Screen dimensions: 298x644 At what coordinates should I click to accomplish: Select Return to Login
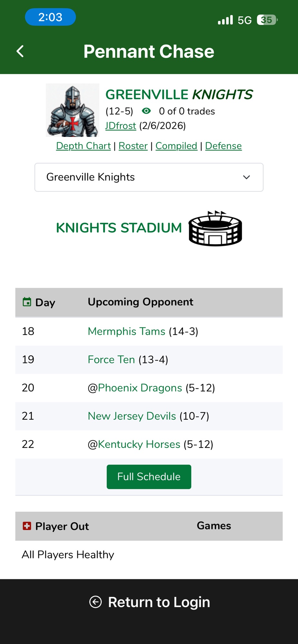(x=159, y=602)
